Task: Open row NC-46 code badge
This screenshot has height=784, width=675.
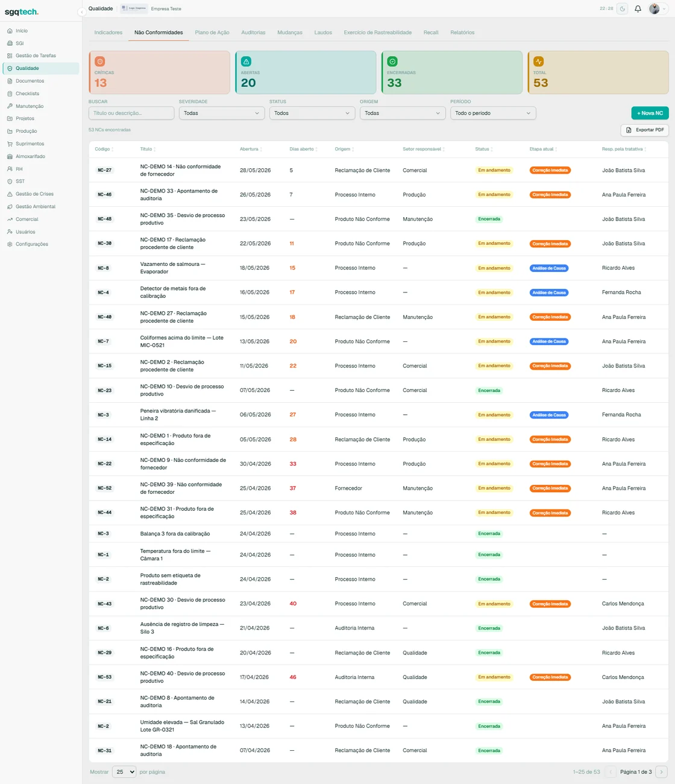Action: (x=105, y=195)
